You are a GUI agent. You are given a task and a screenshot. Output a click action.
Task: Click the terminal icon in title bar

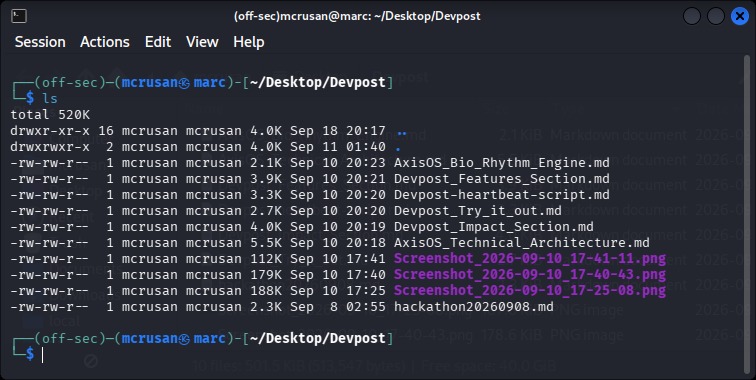coord(19,16)
